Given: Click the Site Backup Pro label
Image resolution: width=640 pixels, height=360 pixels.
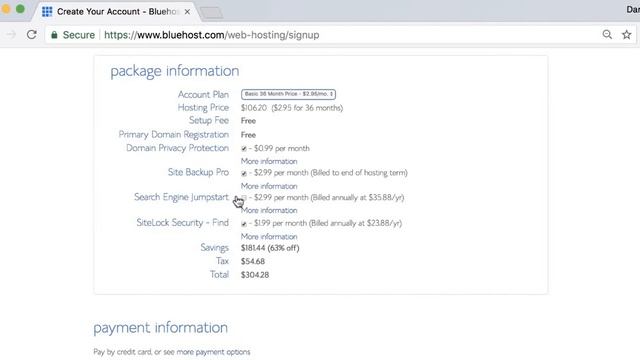Looking at the screenshot, I should point(198,172).
